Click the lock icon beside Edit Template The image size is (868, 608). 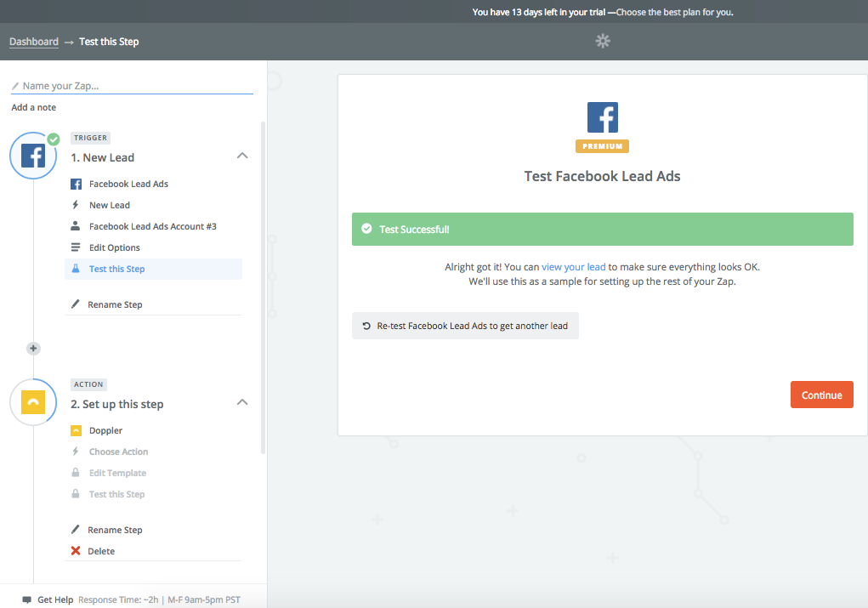(76, 472)
